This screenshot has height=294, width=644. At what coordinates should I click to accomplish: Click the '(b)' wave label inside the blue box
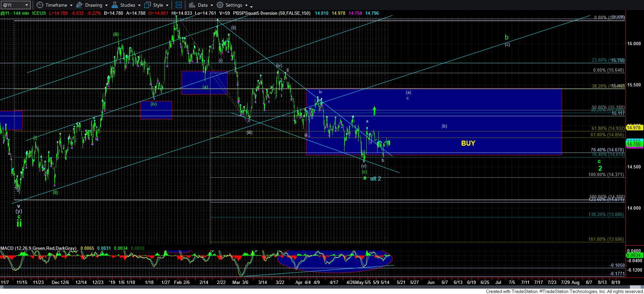444,126
